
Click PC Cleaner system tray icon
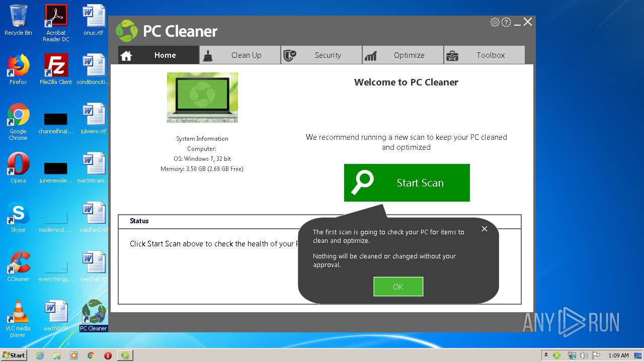(x=557, y=355)
